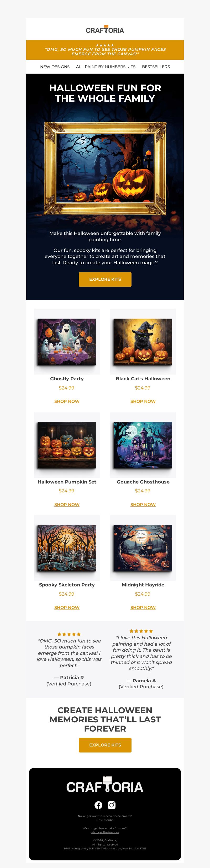
Task: Click Explore Kits button in hero banner
Action: coord(105,279)
